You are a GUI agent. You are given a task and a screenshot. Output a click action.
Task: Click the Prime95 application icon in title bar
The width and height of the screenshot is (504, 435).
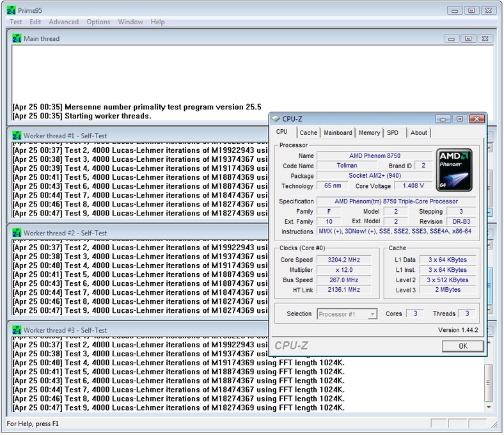pyautogui.click(x=11, y=10)
